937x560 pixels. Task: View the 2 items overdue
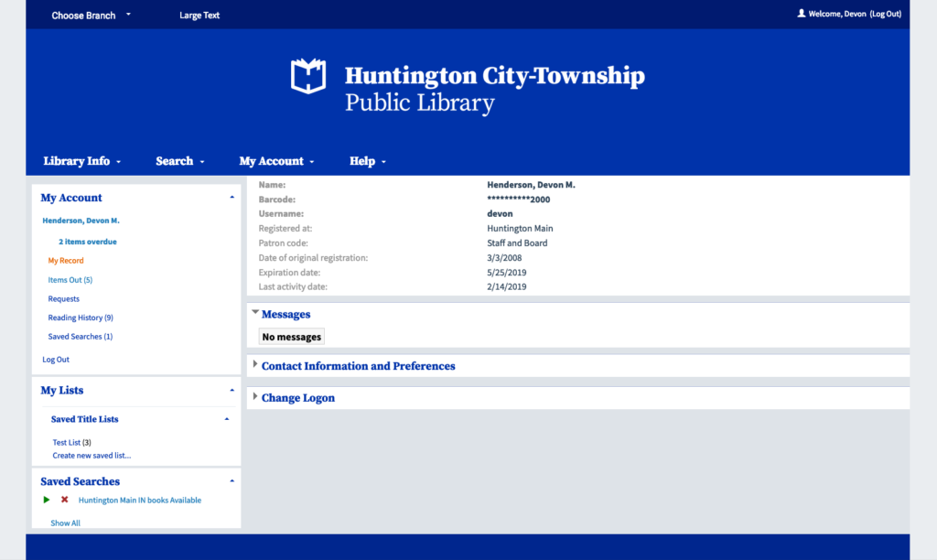pyautogui.click(x=87, y=242)
